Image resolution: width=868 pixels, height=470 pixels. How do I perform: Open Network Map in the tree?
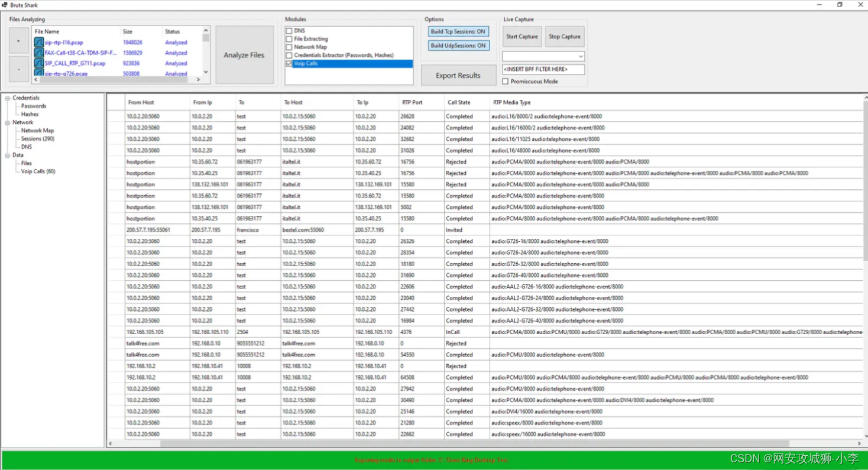(x=37, y=131)
